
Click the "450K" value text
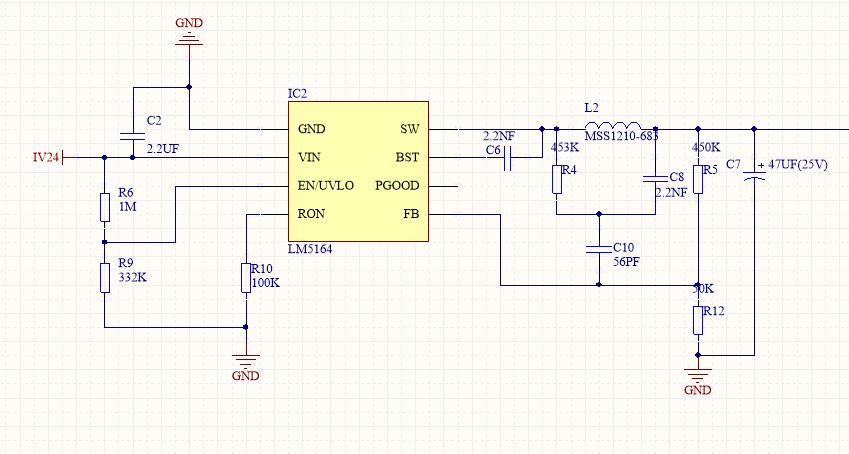click(x=706, y=147)
